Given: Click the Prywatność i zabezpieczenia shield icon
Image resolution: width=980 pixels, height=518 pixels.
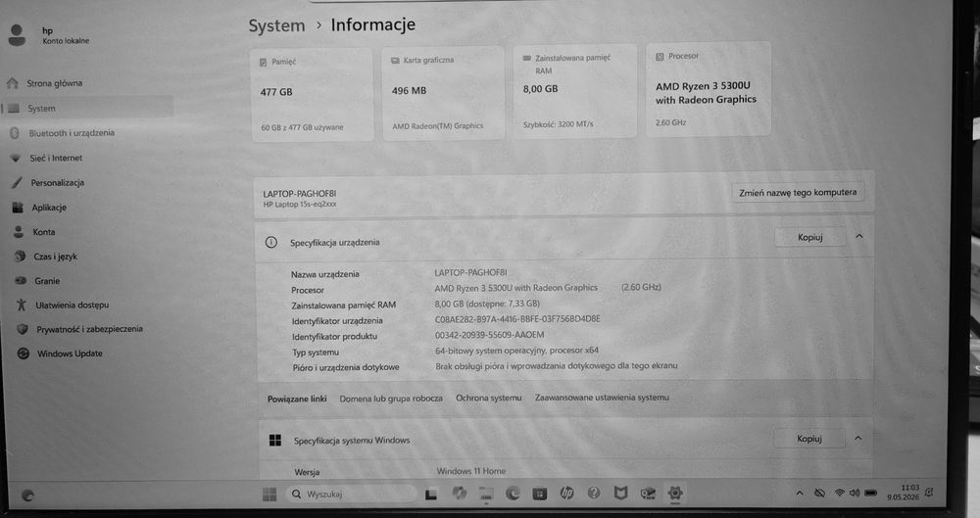Looking at the screenshot, I should pos(23,329).
